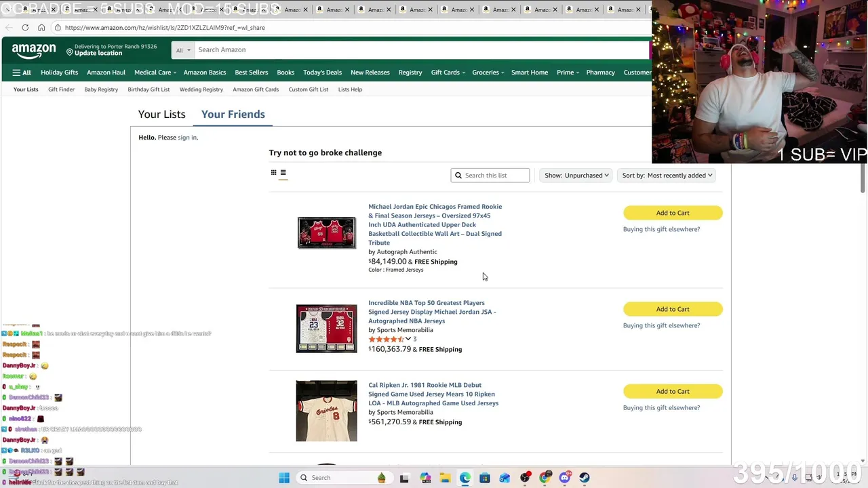Open Microsoft Store from the taskbar
This screenshot has height=488, width=868.
point(485,478)
